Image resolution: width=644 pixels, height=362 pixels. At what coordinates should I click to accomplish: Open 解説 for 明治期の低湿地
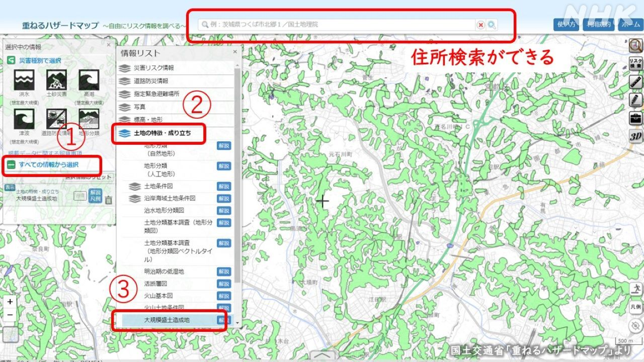coord(224,271)
